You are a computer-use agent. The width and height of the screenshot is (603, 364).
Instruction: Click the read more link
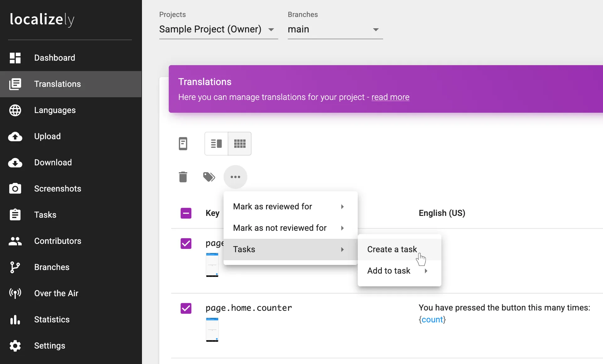(x=390, y=97)
